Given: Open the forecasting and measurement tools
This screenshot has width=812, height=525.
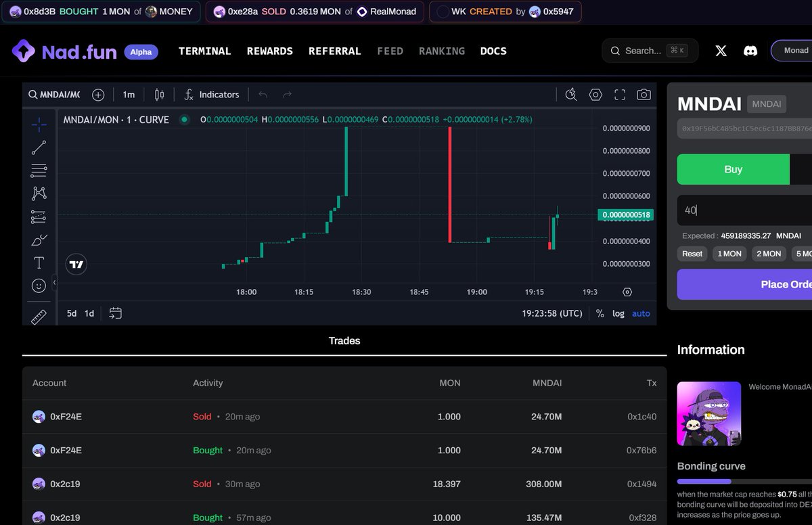Looking at the screenshot, I should [39, 216].
